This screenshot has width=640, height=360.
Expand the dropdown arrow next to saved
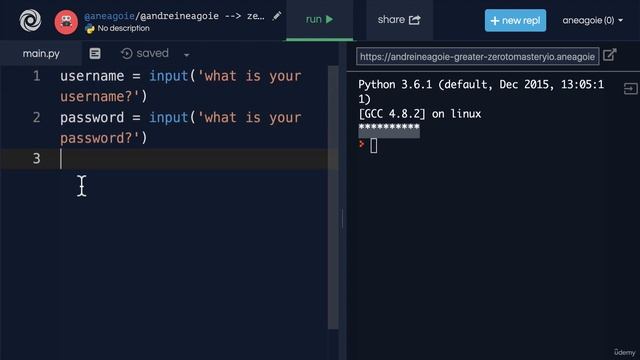click(187, 55)
